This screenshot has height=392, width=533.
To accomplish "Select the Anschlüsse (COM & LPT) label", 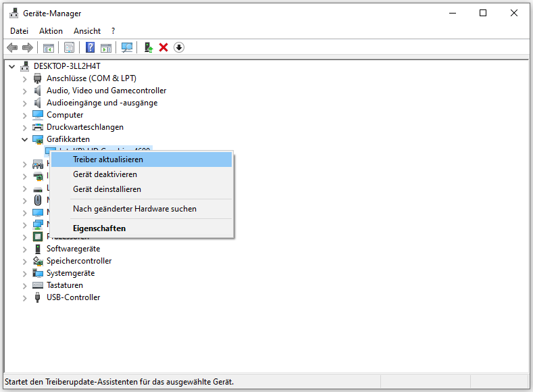I will (x=91, y=78).
